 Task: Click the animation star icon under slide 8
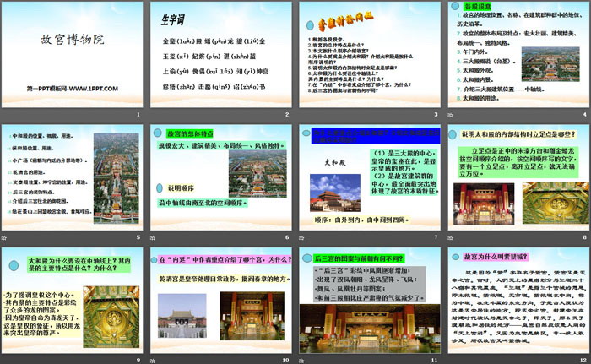(x=450, y=237)
